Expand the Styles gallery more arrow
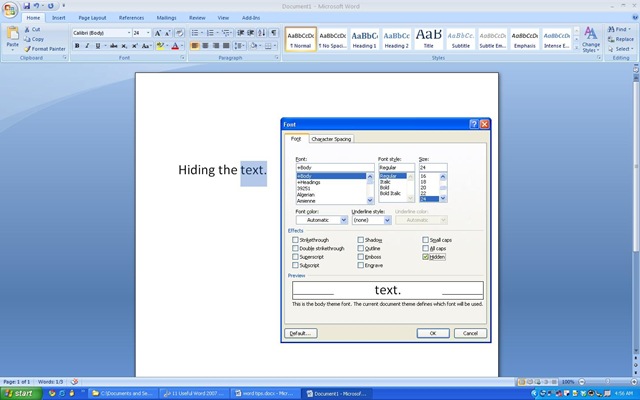 (576, 47)
